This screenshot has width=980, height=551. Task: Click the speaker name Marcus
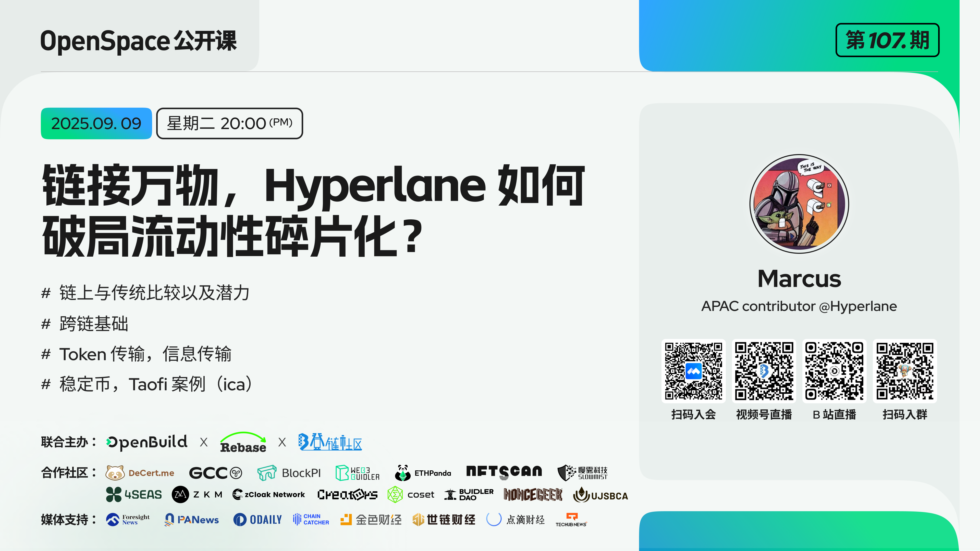799,279
